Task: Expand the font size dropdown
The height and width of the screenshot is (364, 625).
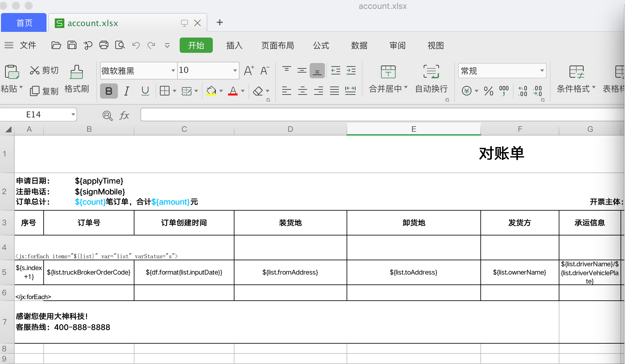Action: pos(235,71)
